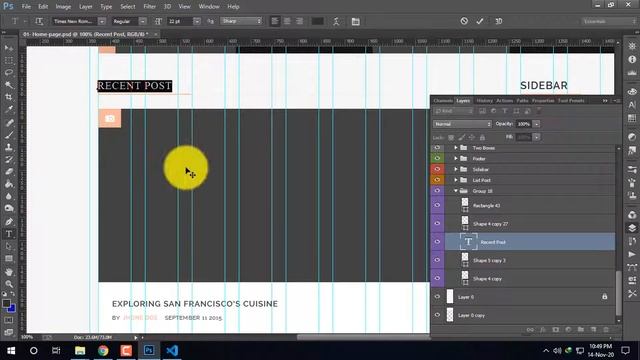Lock all for selected layer
Screen dimensions: 640x360
(x=482, y=137)
